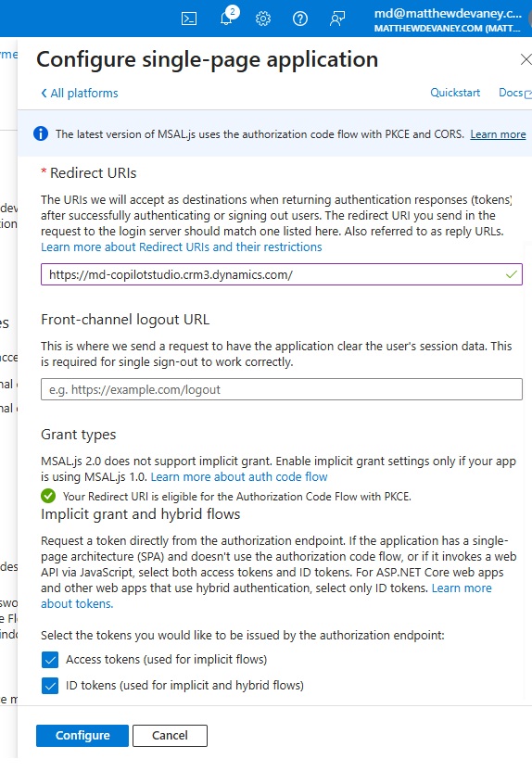The width and height of the screenshot is (532, 784).
Task: Open the Quickstart link
Action: (455, 93)
